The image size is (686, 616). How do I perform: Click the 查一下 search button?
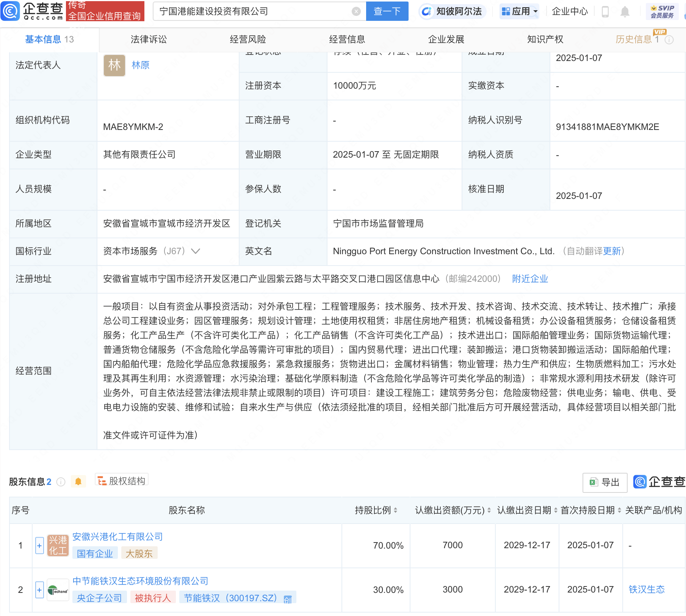point(387,11)
